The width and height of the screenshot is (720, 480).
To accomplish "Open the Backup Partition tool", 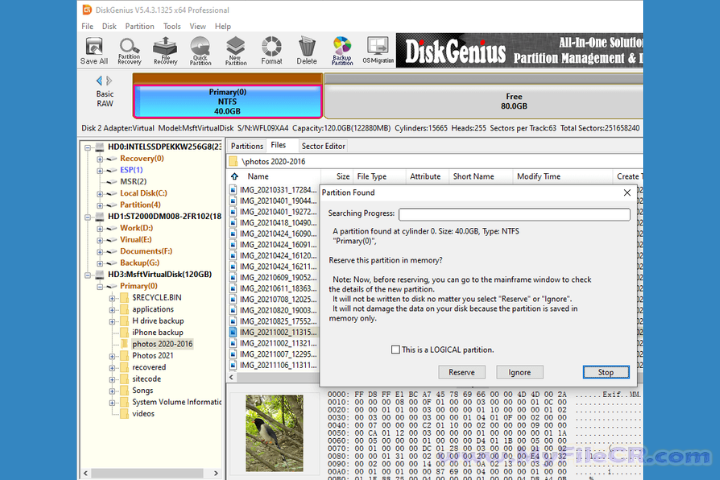I will (x=342, y=51).
